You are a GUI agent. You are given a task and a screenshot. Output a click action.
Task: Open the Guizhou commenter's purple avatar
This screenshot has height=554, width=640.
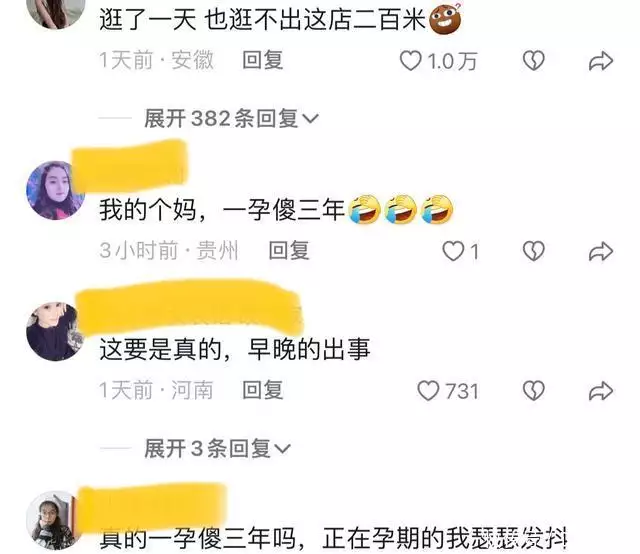point(54,191)
